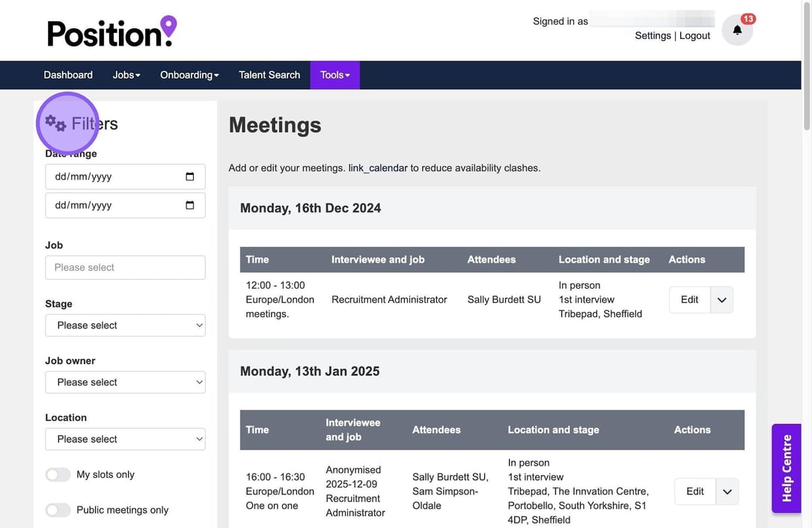812x528 pixels.
Task: Open the Job owner dropdown
Action: coord(125,382)
